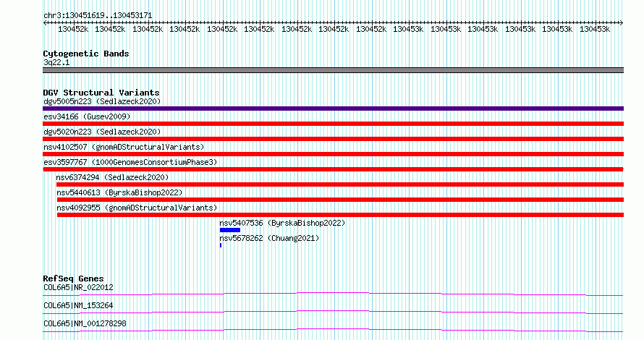Viewport: 644px width, 340px height.
Task: Select the dgv5005n223 (Sedlazeck2020) variant label
Action: click(102, 101)
